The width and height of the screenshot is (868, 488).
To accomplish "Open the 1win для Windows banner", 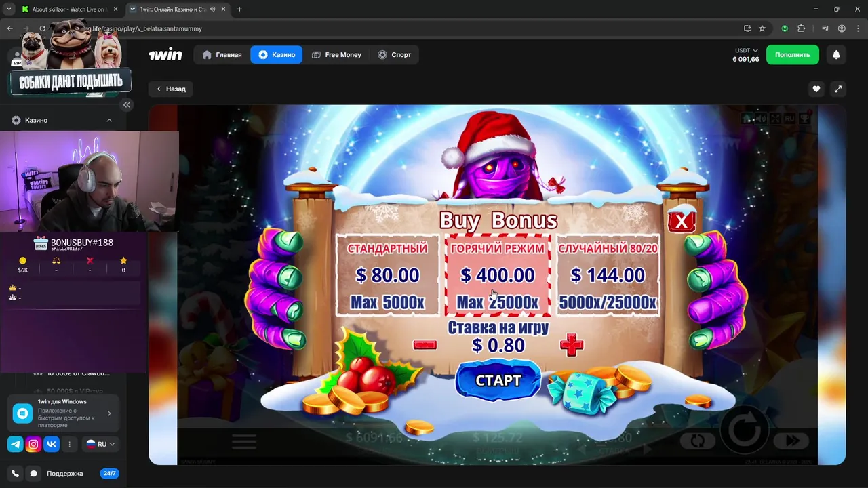I will tap(64, 413).
